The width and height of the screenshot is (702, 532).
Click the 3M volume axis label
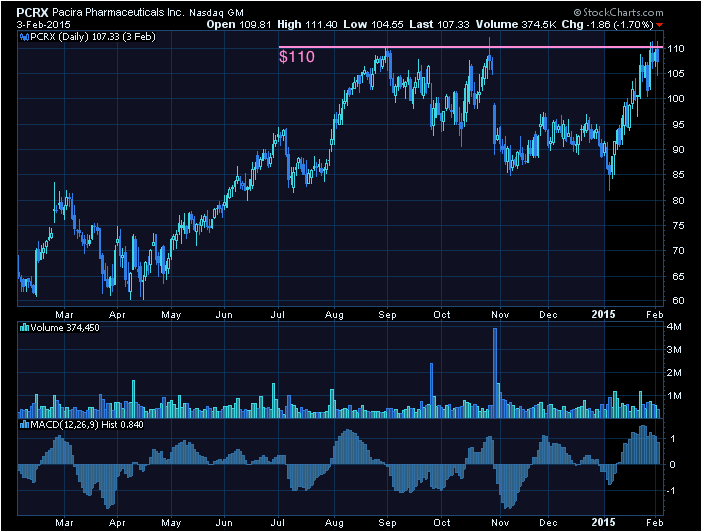pos(674,350)
